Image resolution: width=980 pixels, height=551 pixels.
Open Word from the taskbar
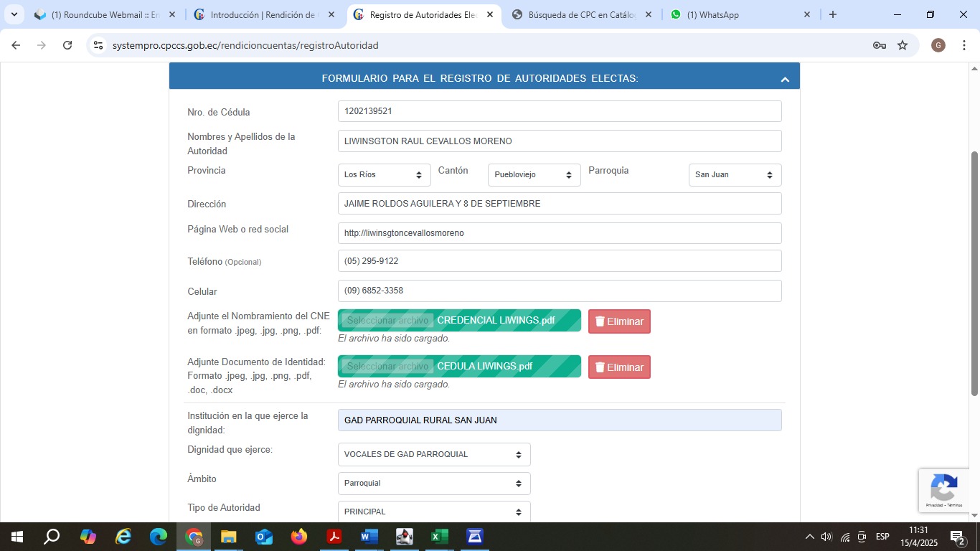(x=369, y=537)
